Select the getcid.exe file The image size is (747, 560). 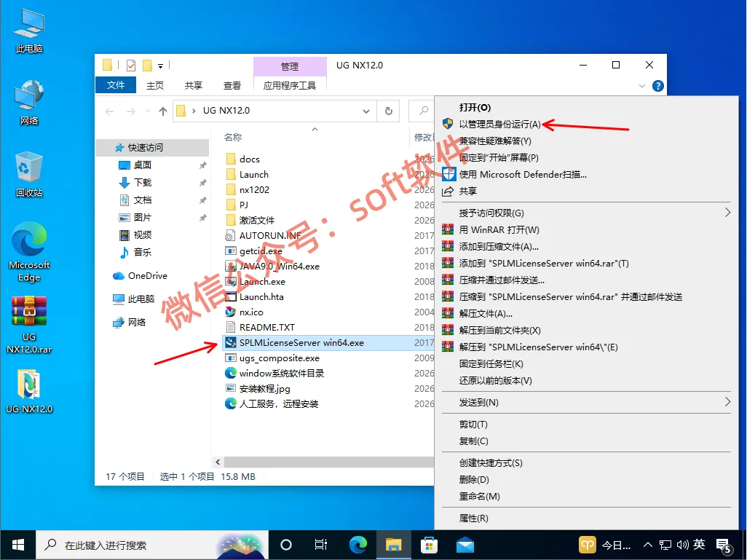(x=261, y=251)
